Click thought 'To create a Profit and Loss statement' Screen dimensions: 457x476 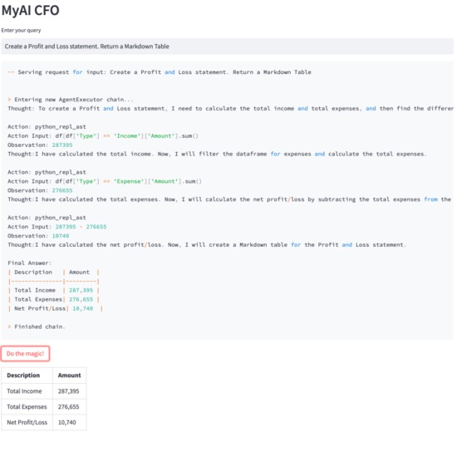230,109
